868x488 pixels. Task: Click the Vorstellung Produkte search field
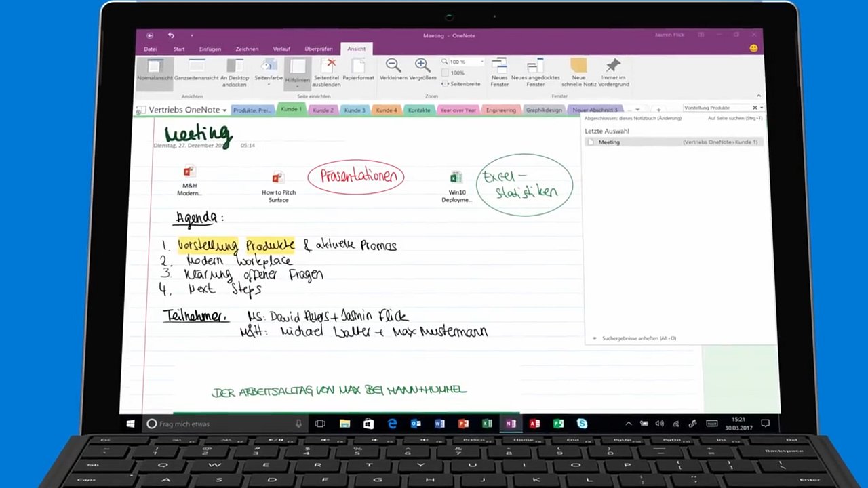pos(717,108)
